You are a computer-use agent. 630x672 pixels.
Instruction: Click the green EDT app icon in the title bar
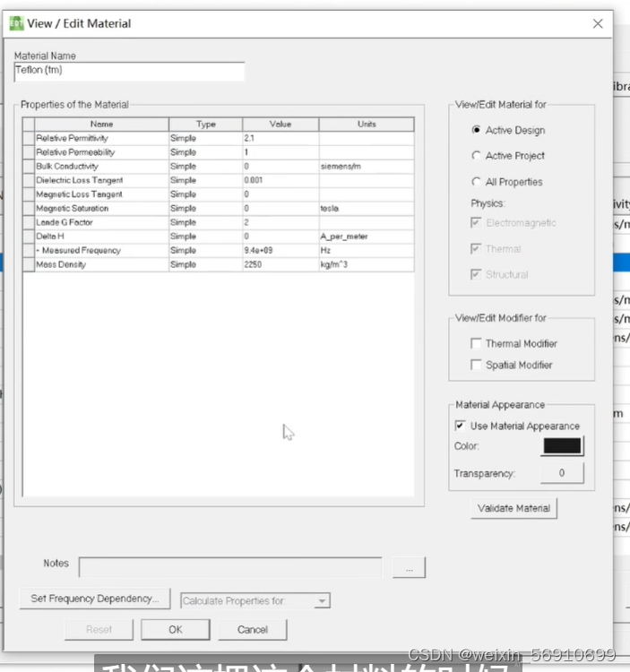coord(16,23)
